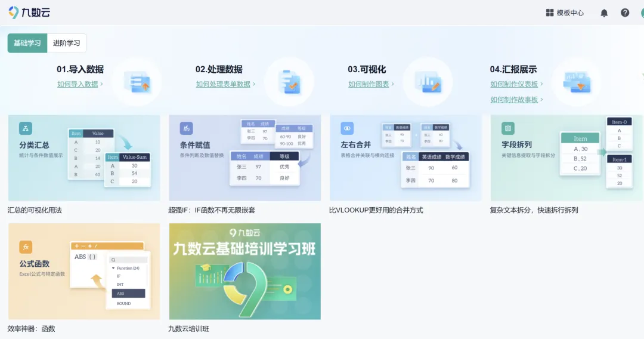This screenshot has height=339, width=644.
Task: Open the 如何导入数据 link
Action: [78, 84]
